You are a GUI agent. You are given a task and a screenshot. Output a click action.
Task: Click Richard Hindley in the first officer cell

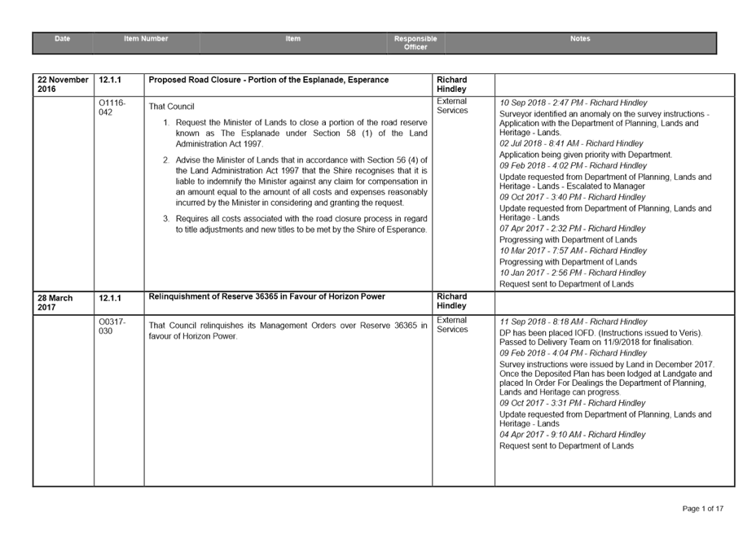[x=450, y=81]
